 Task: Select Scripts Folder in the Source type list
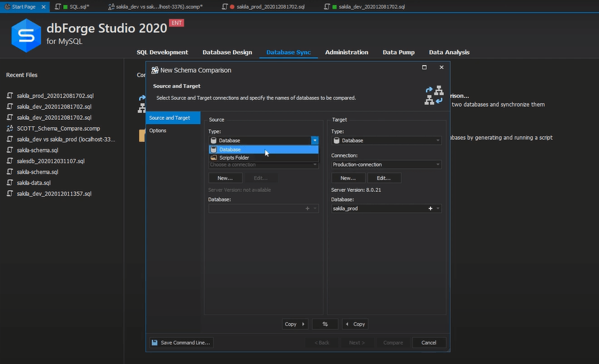point(263,157)
